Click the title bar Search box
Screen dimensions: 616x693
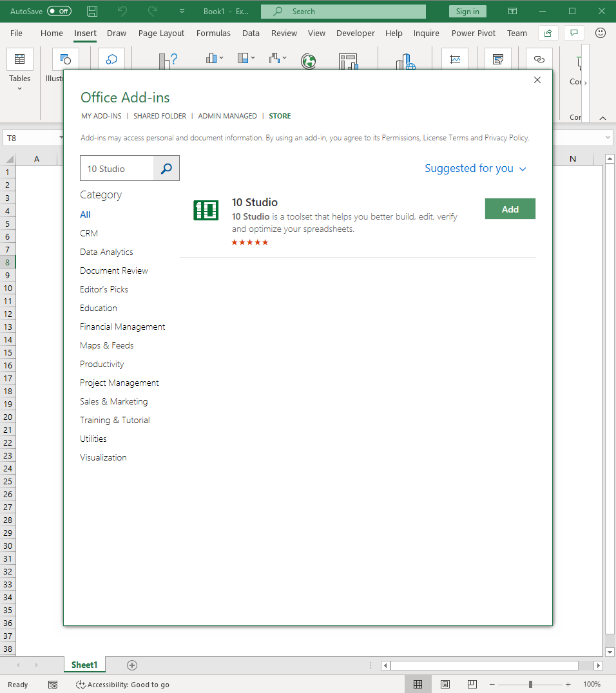(343, 12)
